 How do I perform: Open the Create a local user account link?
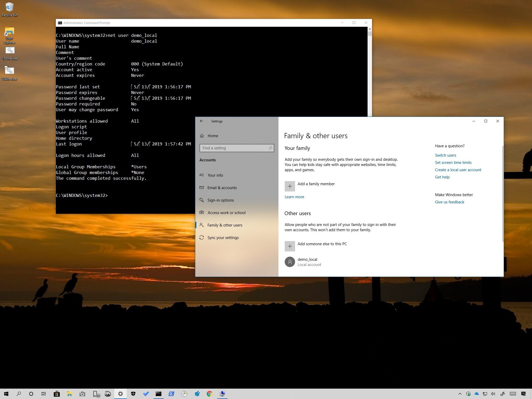pyautogui.click(x=458, y=169)
